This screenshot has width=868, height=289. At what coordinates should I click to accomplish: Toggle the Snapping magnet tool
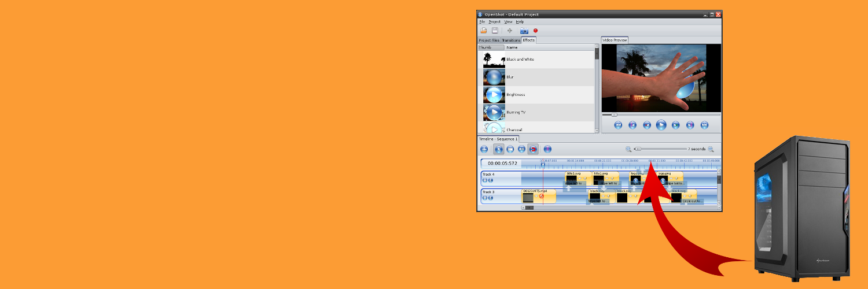coord(533,149)
